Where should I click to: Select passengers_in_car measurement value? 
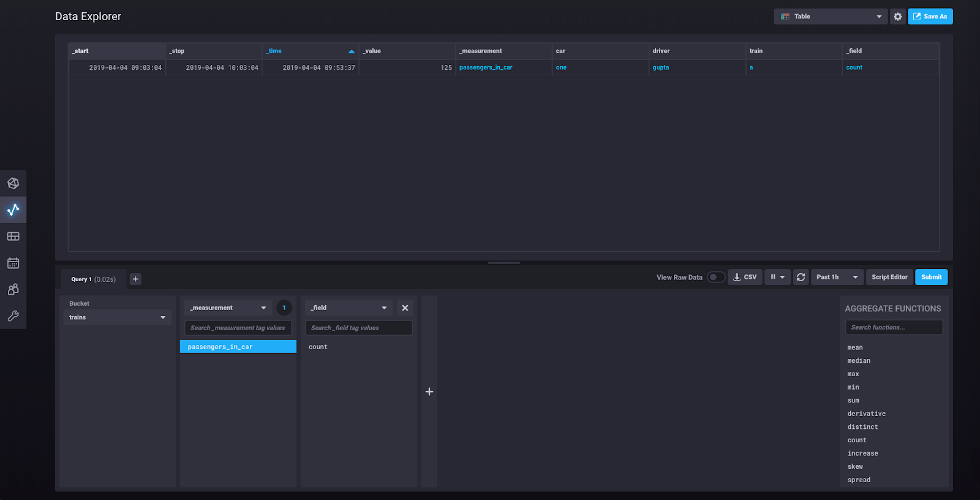click(238, 347)
